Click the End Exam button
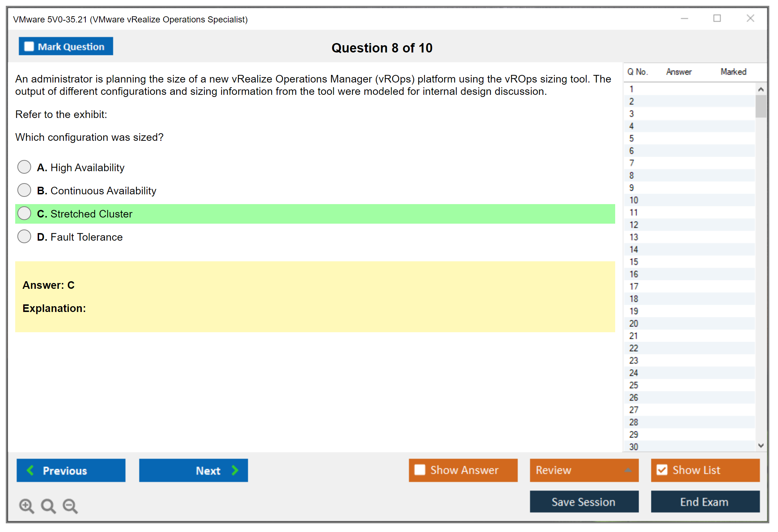This screenshot has width=778, height=532. click(705, 502)
